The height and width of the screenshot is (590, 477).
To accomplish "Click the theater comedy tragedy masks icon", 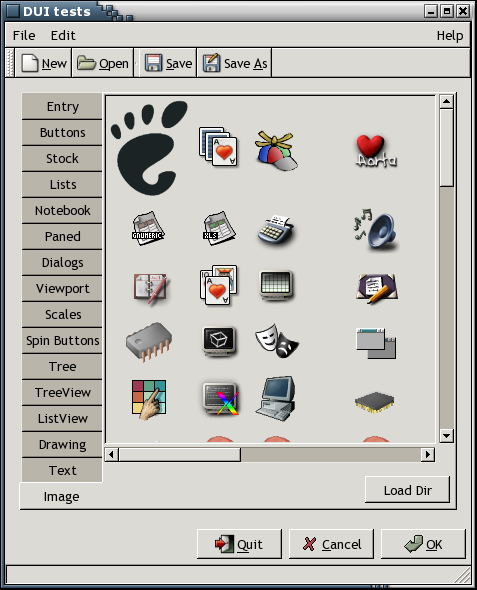I will pyautogui.click(x=277, y=341).
